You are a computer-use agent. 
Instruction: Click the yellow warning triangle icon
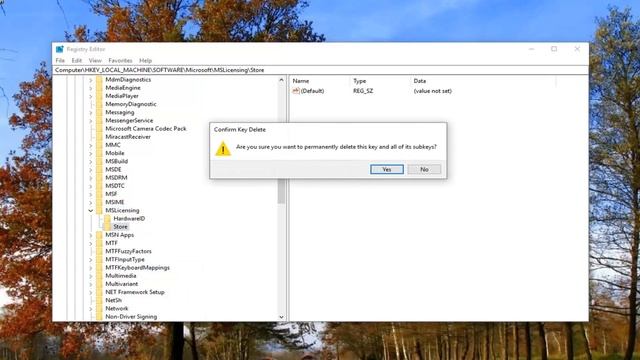[x=223, y=149]
